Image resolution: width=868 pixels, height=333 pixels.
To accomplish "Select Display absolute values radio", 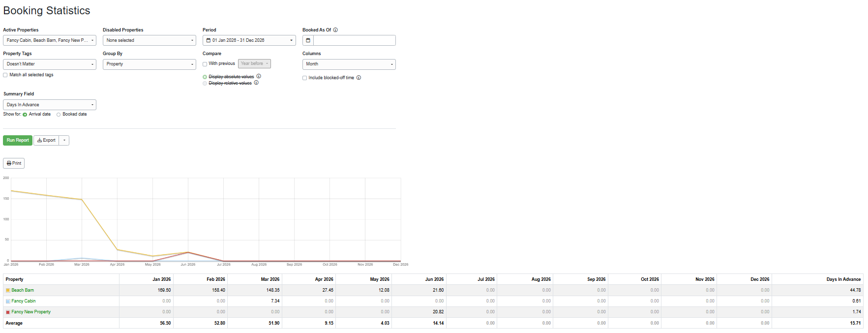I will click(x=205, y=77).
